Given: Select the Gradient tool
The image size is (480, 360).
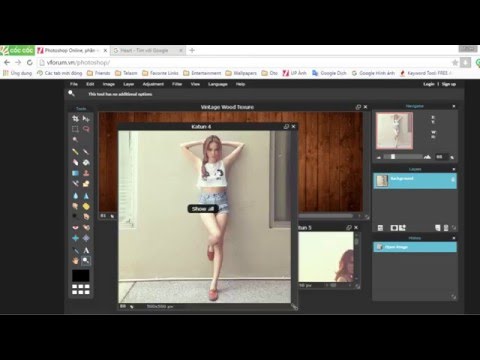Looking at the screenshot, I should click(x=75, y=173).
